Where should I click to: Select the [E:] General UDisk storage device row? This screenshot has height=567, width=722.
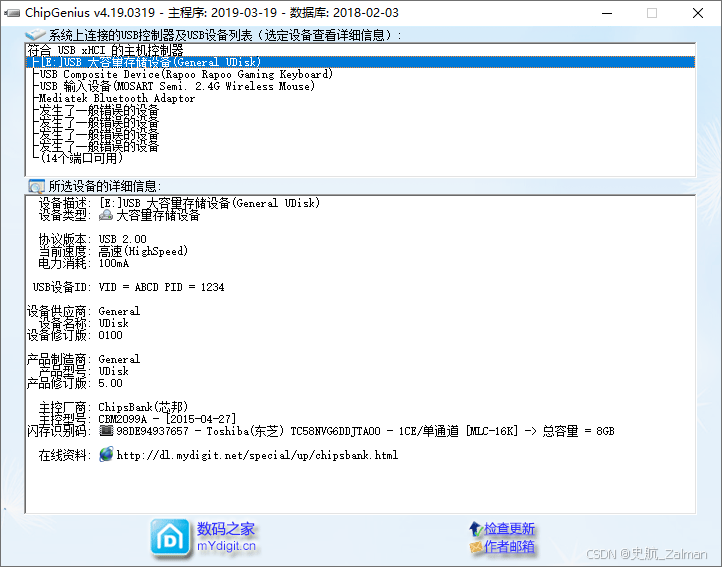pyautogui.click(x=360, y=62)
